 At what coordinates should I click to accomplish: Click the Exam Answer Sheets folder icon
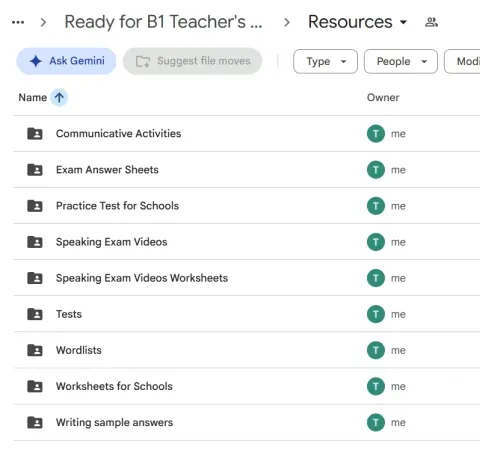pos(35,170)
